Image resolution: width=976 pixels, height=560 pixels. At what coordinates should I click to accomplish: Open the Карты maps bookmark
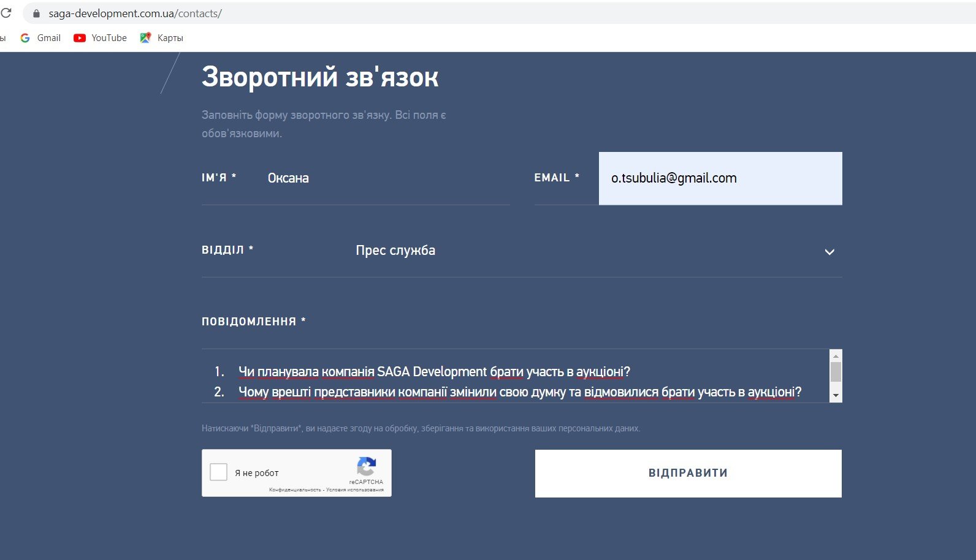tap(162, 38)
